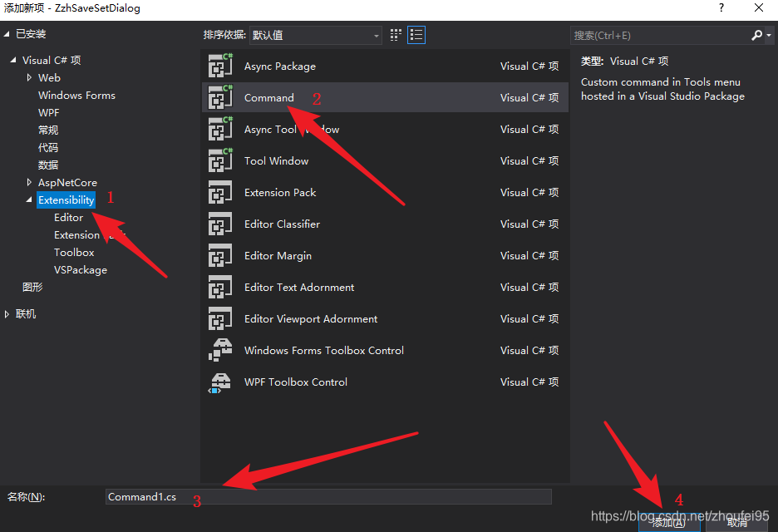Select the Editor Text Adornment name
Screen dimensions: 778x532
(299, 288)
